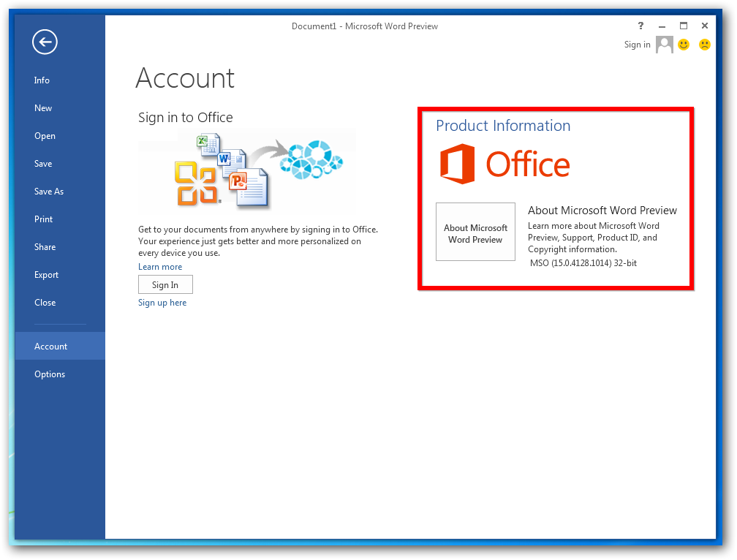The height and width of the screenshot is (560, 737).
Task: Open the Share page
Action: (60, 246)
